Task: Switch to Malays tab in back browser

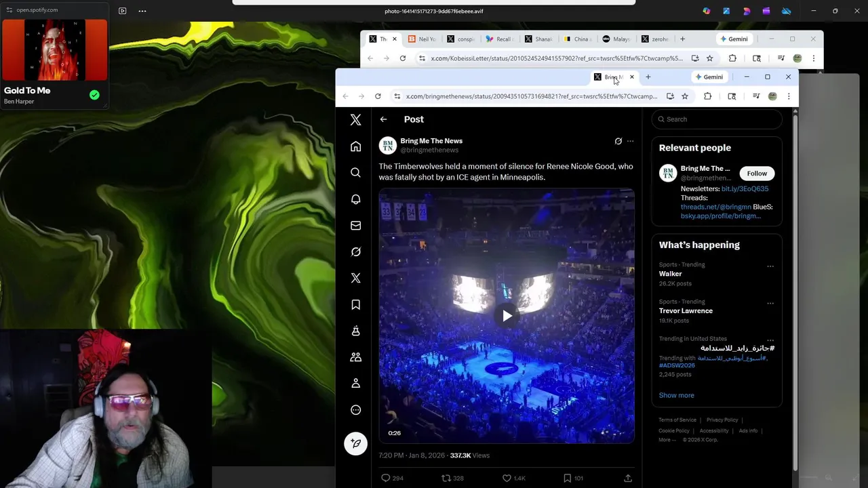Action: 616,39
